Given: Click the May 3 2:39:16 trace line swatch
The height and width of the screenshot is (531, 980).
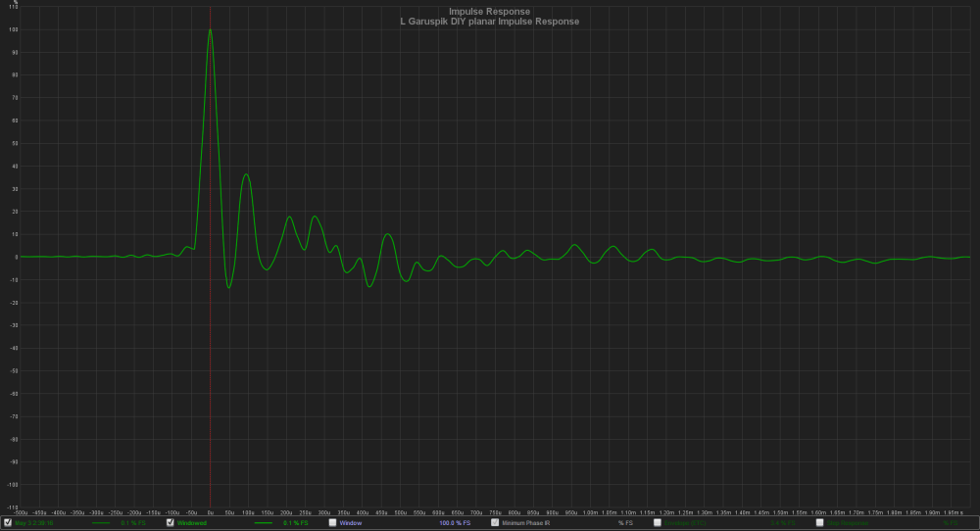Looking at the screenshot, I should tap(101, 523).
